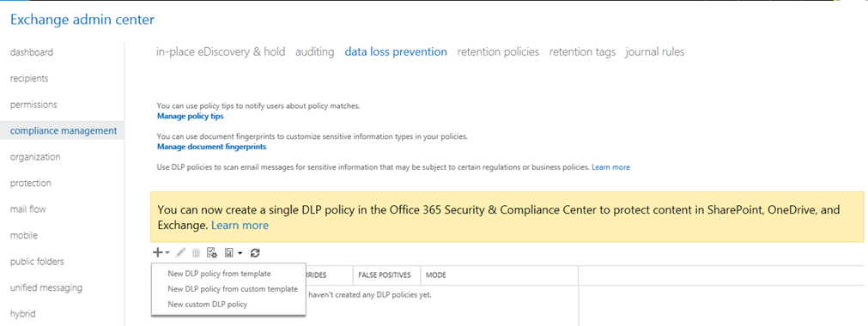Open hybrid in the left navigation

(x=22, y=314)
